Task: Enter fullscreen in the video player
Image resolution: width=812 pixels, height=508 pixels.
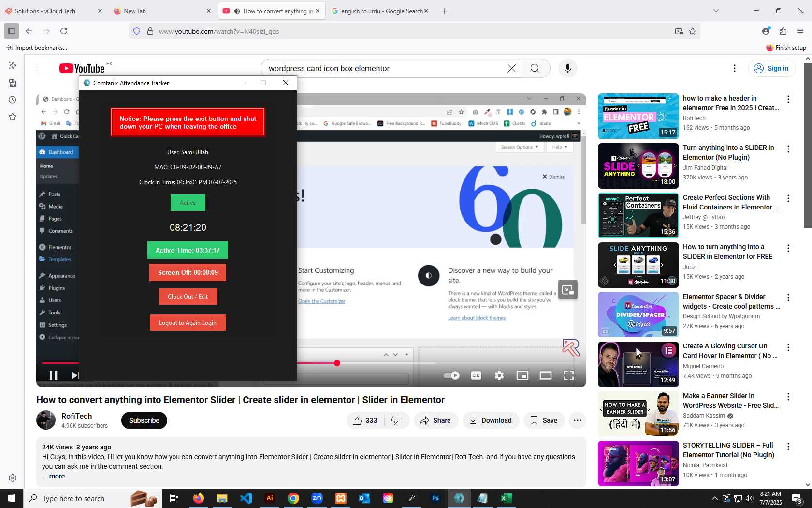Action: [x=569, y=375]
